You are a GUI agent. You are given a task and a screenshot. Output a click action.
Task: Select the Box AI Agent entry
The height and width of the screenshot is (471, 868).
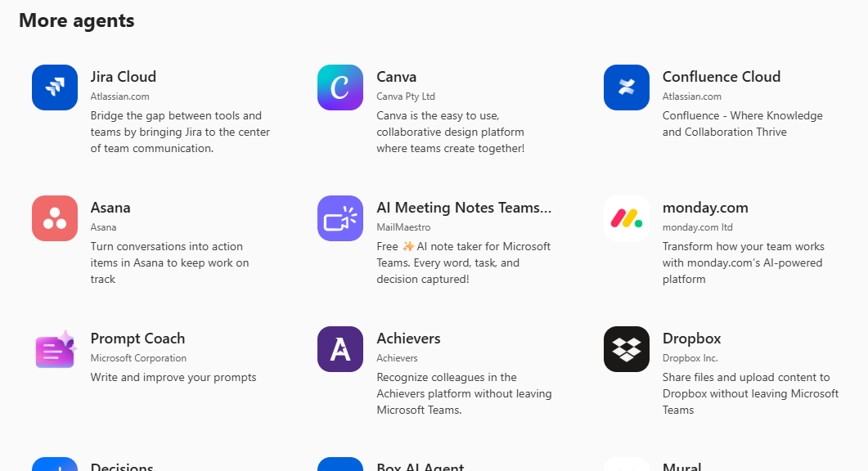(421, 466)
